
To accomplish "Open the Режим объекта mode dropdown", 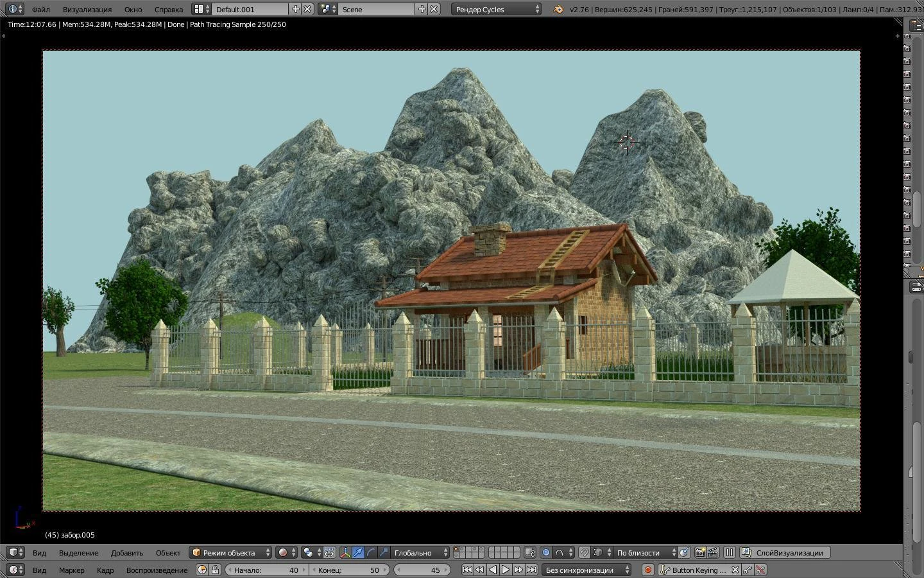I will (x=231, y=552).
